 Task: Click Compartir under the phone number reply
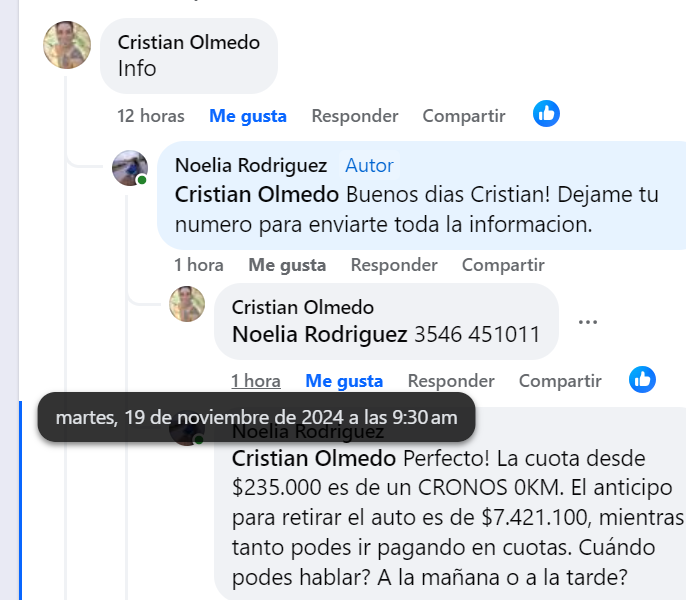pos(560,381)
